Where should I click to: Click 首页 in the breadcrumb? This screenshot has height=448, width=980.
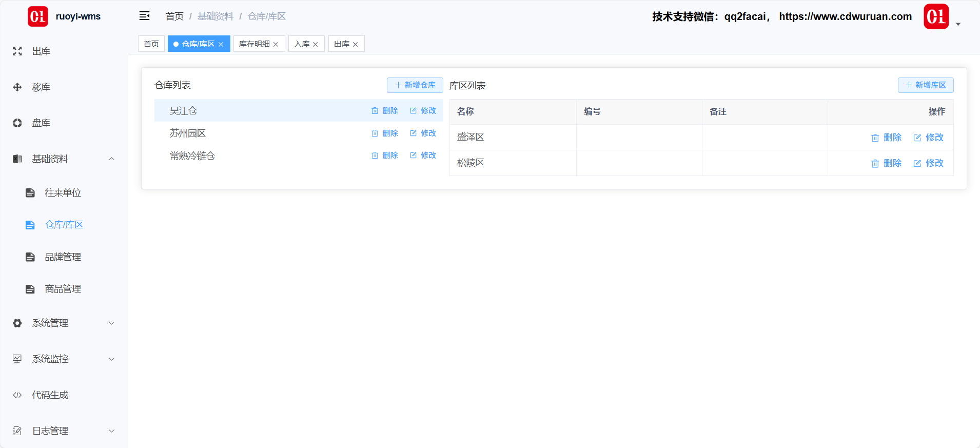(x=174, y=16)
